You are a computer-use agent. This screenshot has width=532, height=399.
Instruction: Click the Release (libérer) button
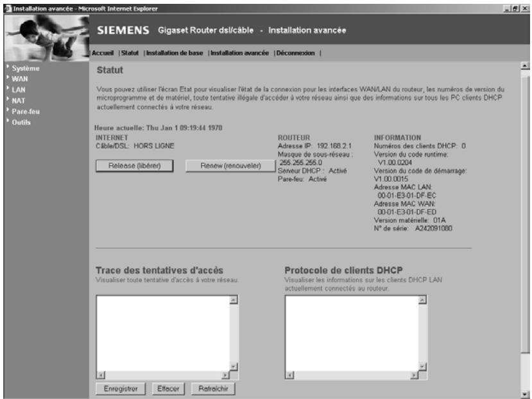(x=134, y=166)
